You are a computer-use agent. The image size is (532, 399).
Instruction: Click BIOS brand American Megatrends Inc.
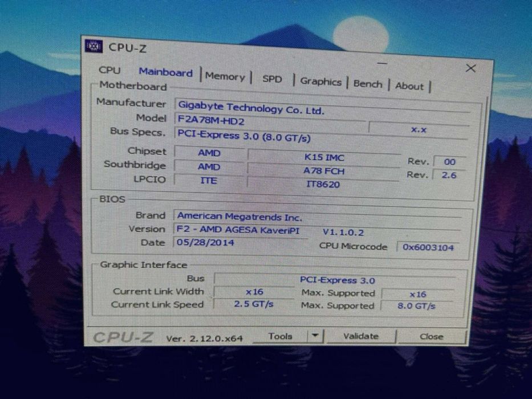point(318,217)
